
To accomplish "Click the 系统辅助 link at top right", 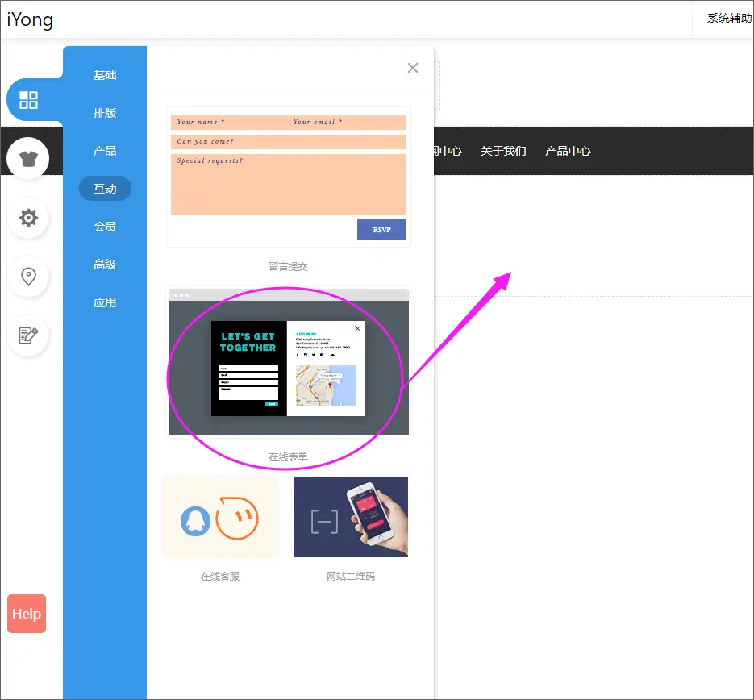I will click(729, 18).
